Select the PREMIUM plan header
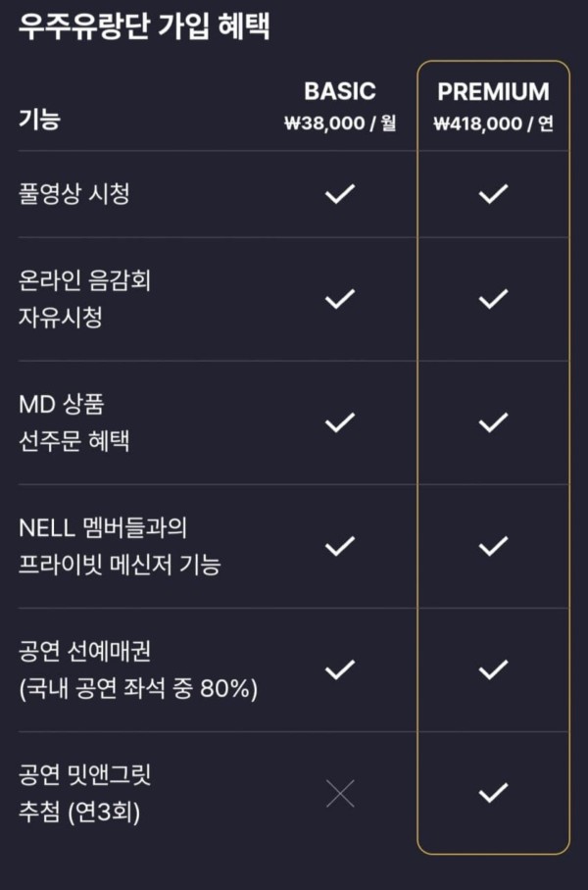This screenshot has width=588, height=890. click(493, 91)
